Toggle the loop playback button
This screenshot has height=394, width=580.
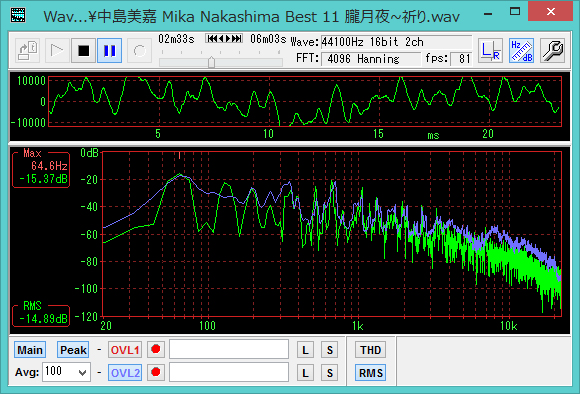139,51
